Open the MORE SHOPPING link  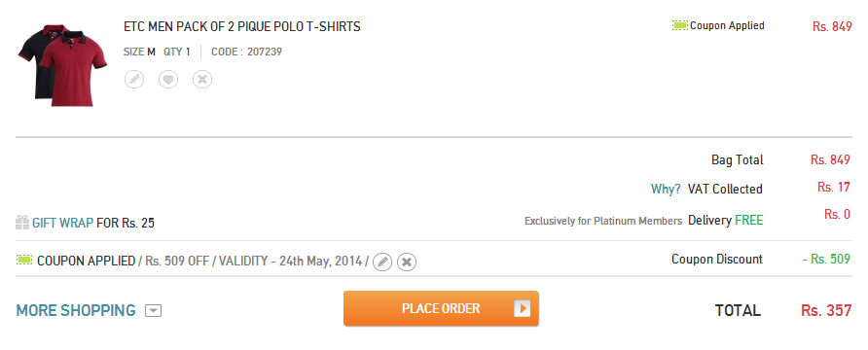pyautogui.click(x=76, y=311)
